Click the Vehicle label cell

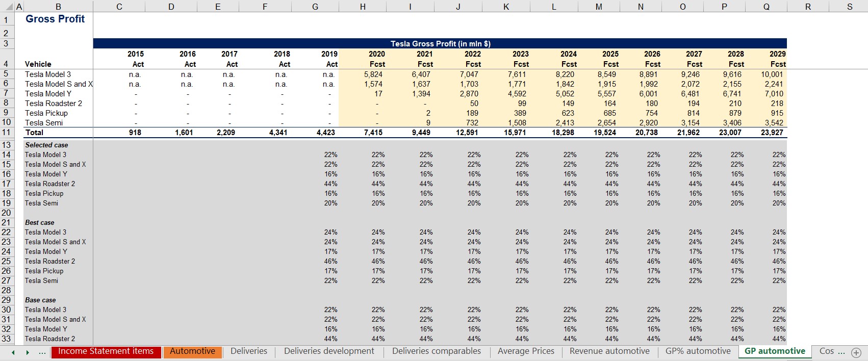38,64
